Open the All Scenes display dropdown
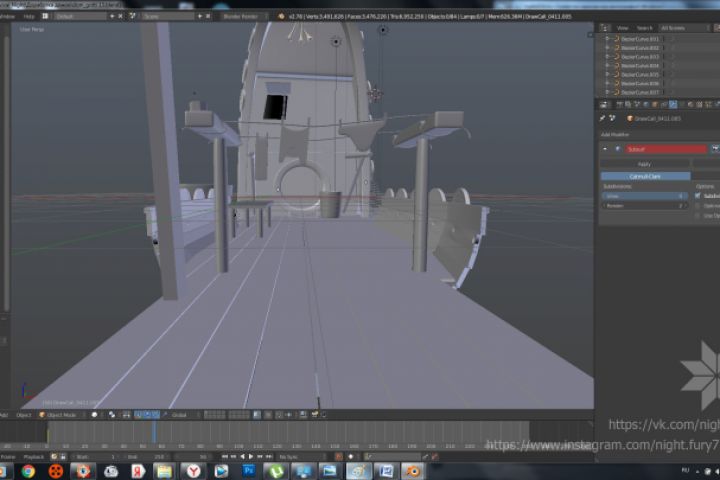The width and height of the screenshot is (720, 480). (x=684, y=28)
